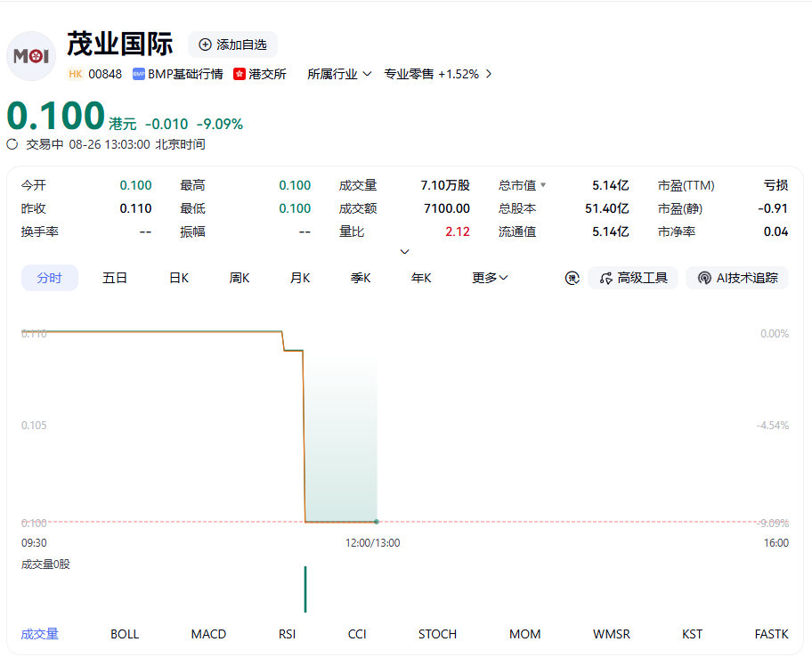This screenshot has width=812, height=658.
Task: Click the MOI company logo
Action: 31,56
